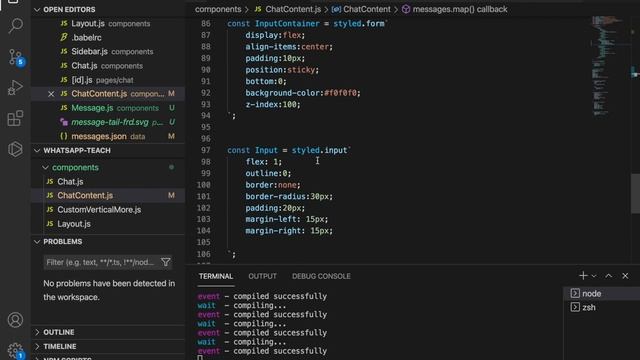Click 'position:sticky;' on line 90

282,70
